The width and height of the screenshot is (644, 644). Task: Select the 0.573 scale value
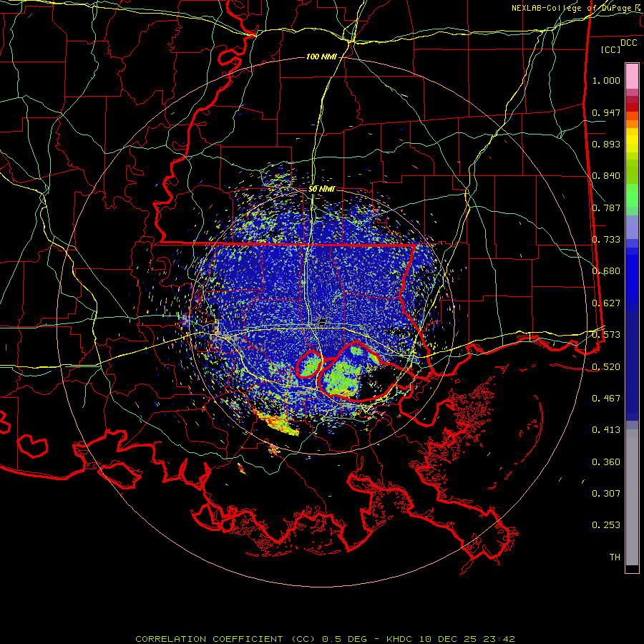click(x=606, y=335)
